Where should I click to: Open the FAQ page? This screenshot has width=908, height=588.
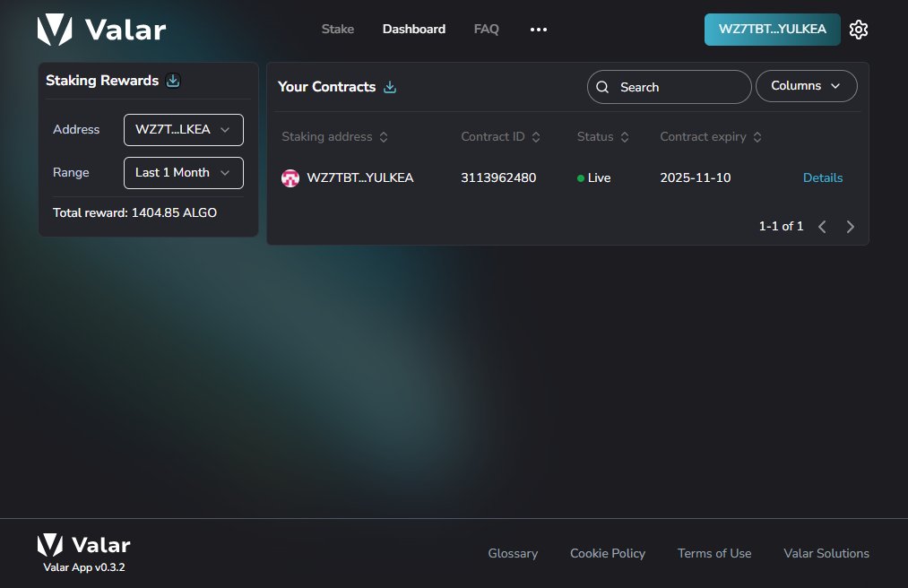pyautogui.click(x=486, y=29)
